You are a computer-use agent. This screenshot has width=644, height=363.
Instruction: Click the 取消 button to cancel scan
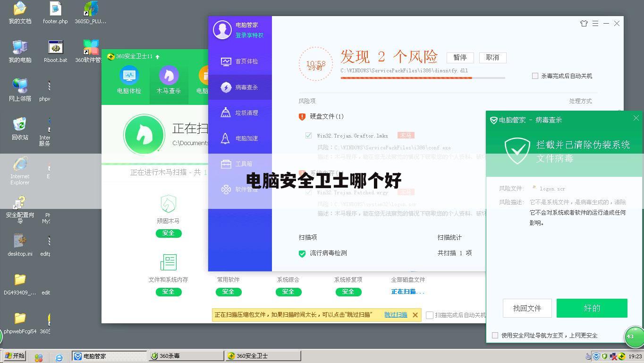[x=492, y=58]
